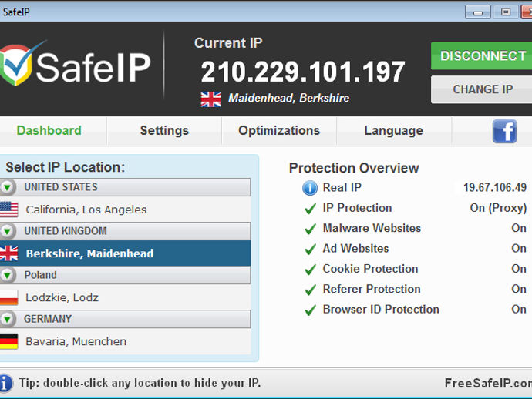The width and height of the screenshot is (532, 399).
Task: Click the US flag next to California, Los Angeles
Action: [x=8, y=210]
